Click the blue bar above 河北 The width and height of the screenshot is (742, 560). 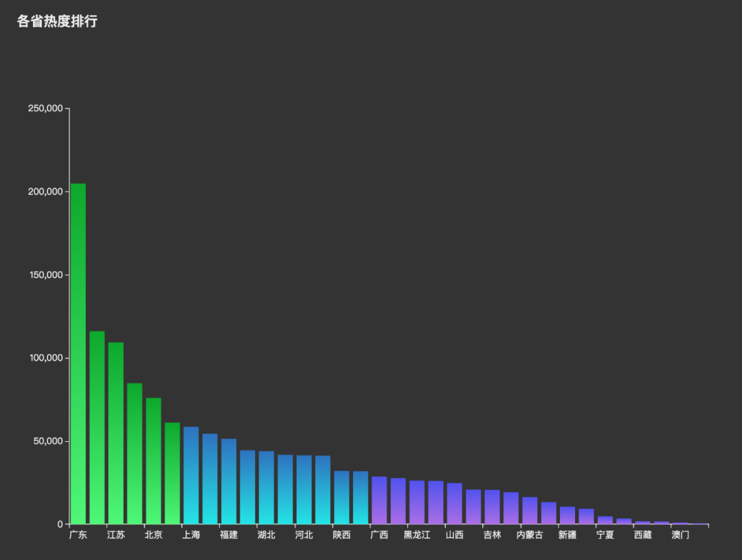[304, 489]
